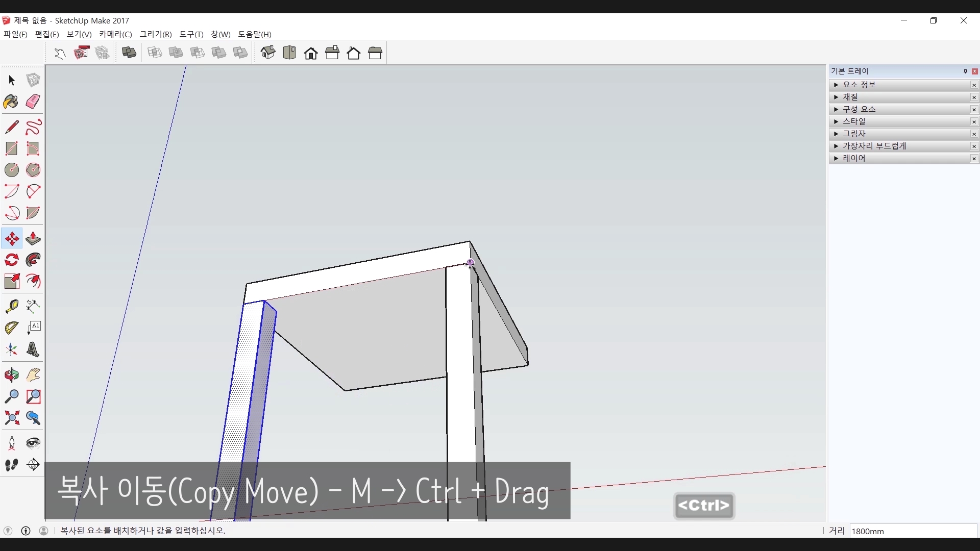Click the 거리 measurement input box
This screenshot has width=980, height=551.
(913, 531)
